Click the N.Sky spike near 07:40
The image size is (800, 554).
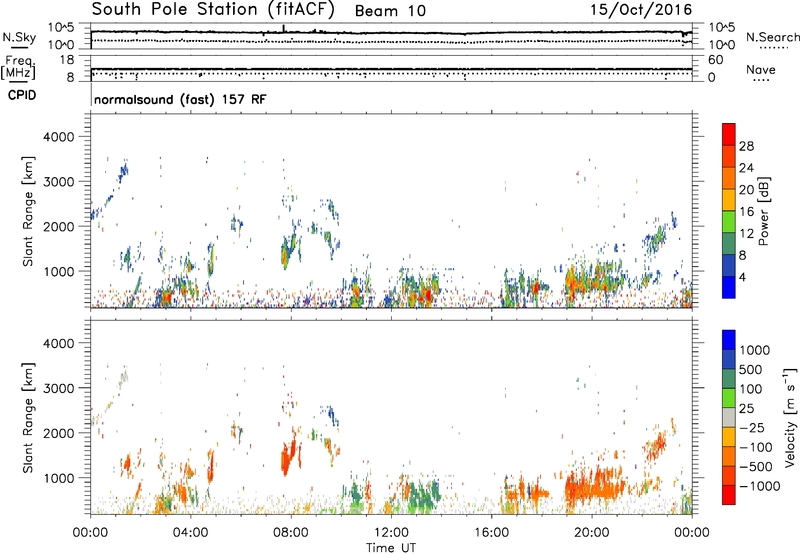pos(284,28)
